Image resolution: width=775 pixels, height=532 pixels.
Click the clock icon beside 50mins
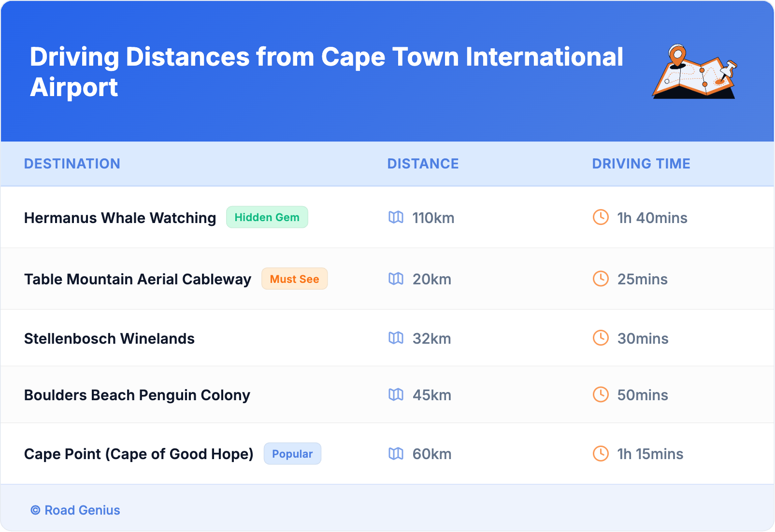click(x=601, y=394)
